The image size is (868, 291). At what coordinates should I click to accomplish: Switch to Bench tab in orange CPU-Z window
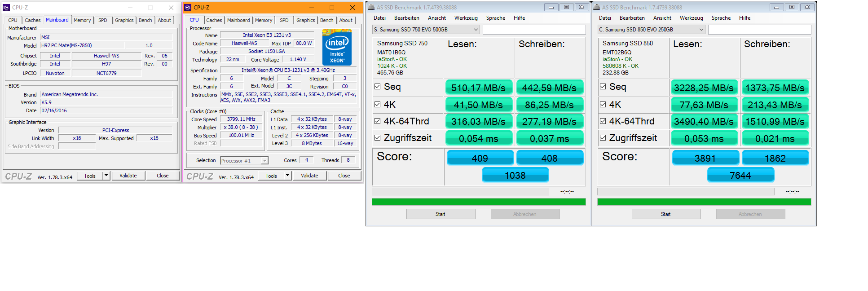click(327, 20)
